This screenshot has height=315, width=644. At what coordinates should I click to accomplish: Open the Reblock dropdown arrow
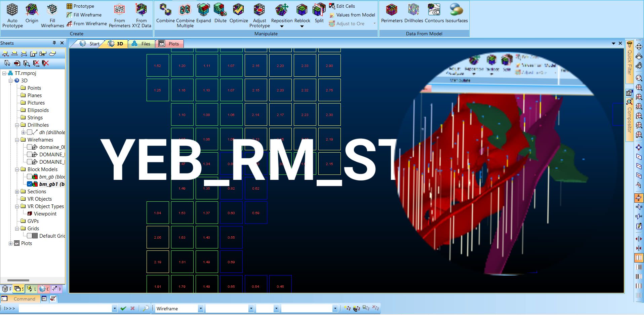pyautogui.click(x=302, y=26)
